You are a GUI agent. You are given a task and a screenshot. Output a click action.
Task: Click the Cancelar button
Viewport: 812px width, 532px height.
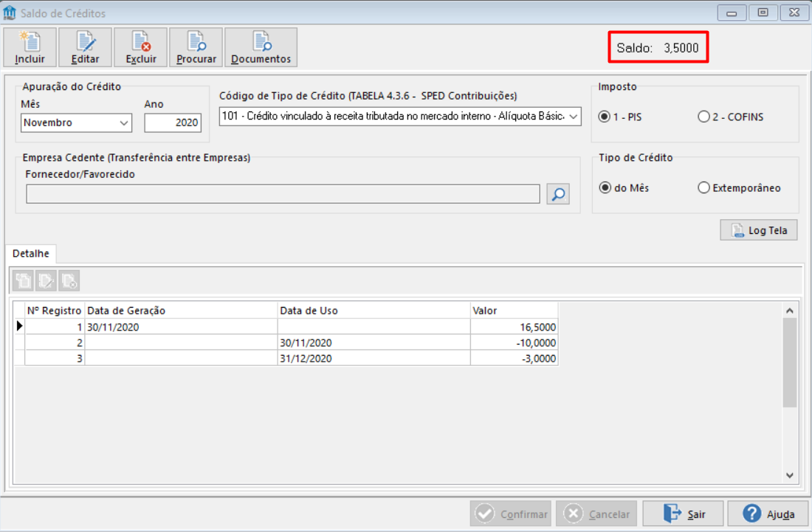tap(596, 514)
